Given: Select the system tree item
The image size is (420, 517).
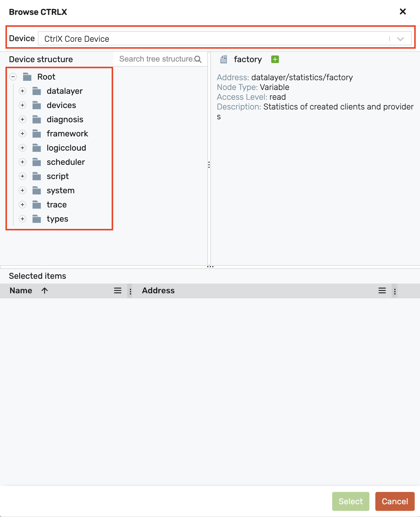Looking at the screenshot, I should 61,191.
